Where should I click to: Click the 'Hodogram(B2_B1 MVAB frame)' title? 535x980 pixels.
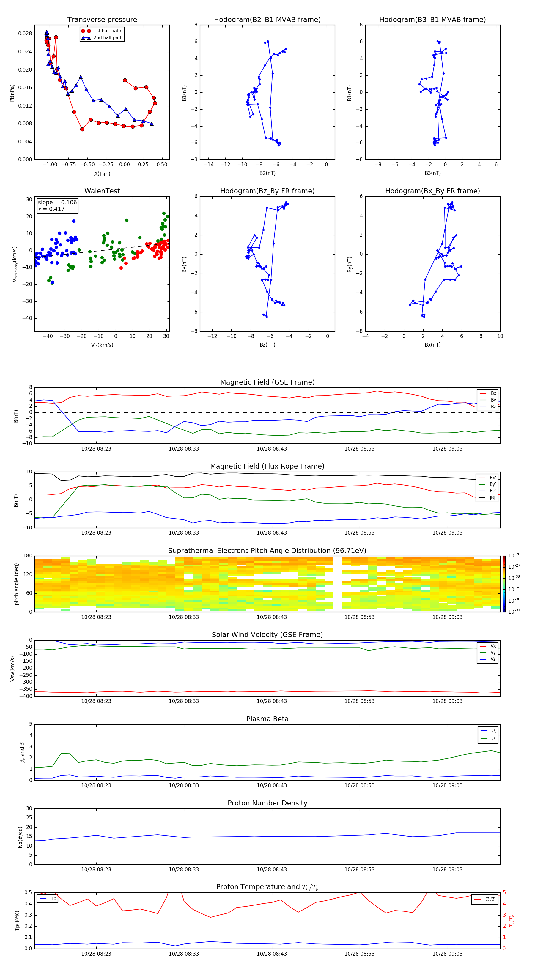click(x=267, y=20)
